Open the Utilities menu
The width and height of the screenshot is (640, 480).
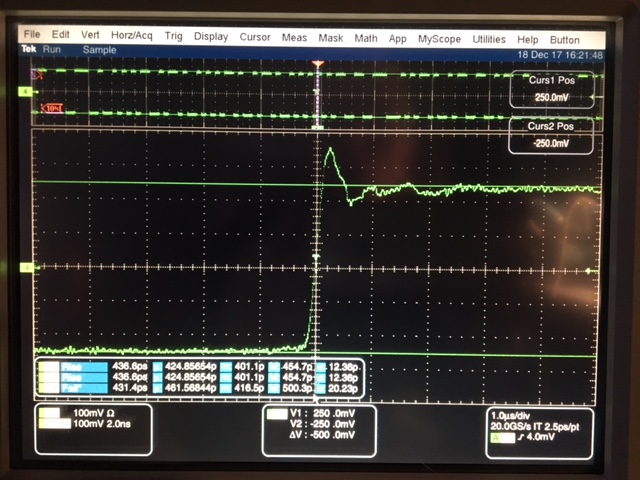[x=489, y=40]
